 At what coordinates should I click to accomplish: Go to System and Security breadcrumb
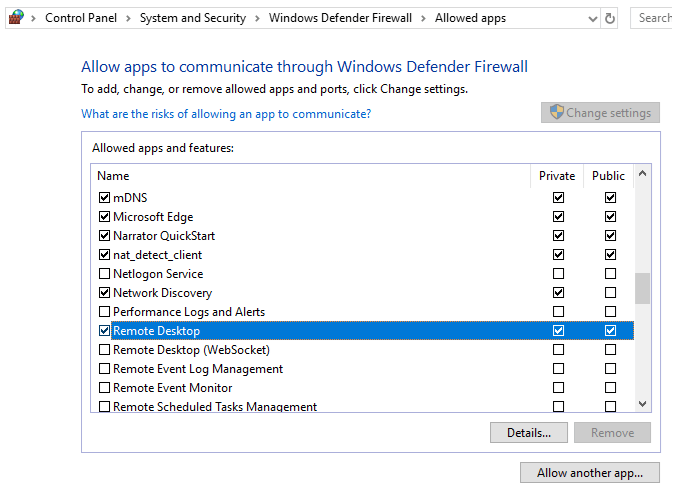coord(193,18)
